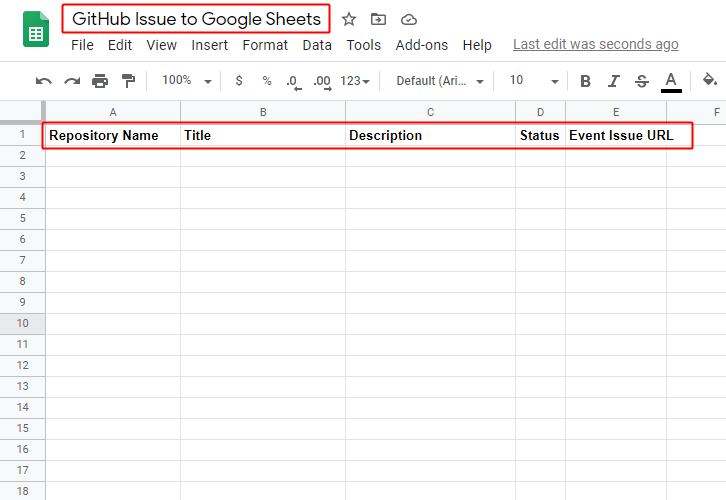726x500 pixels.
Task: Increase decimal places
Action: tap(322, 82)
